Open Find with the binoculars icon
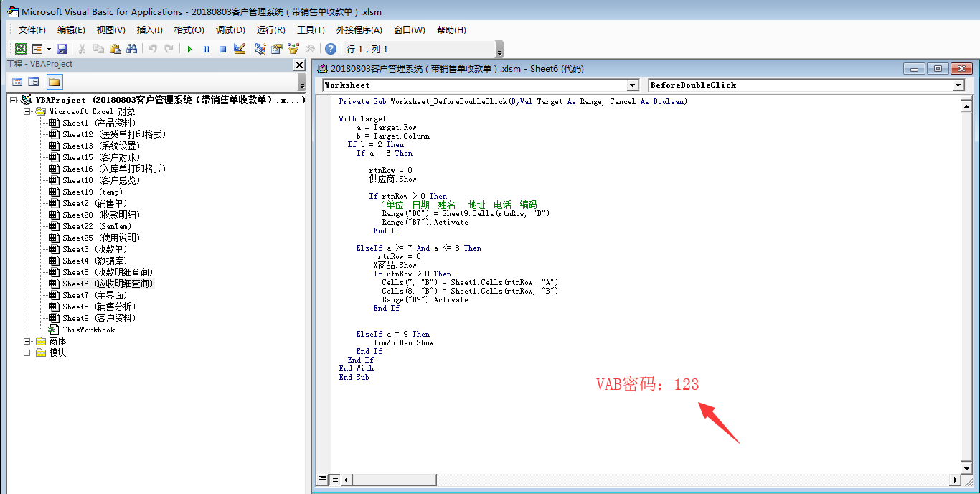The width and height of the screenshot is (980, 494). (x=131, y=49)
